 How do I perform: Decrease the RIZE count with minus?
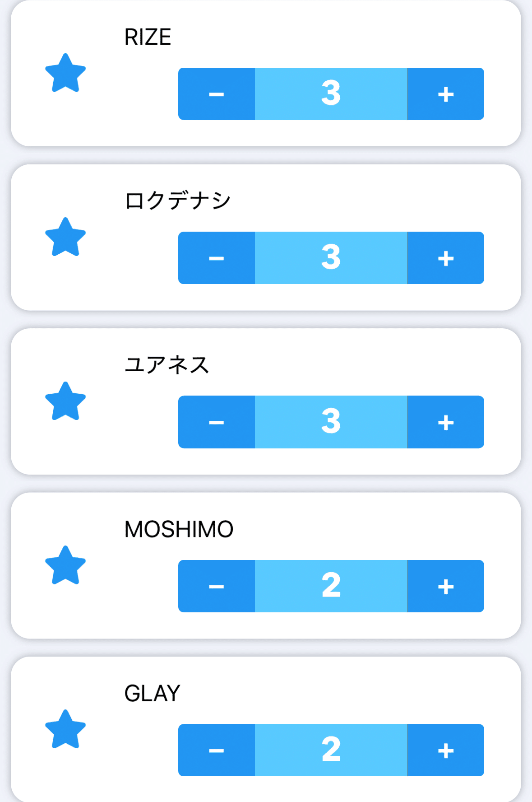[x=217, y=94]
